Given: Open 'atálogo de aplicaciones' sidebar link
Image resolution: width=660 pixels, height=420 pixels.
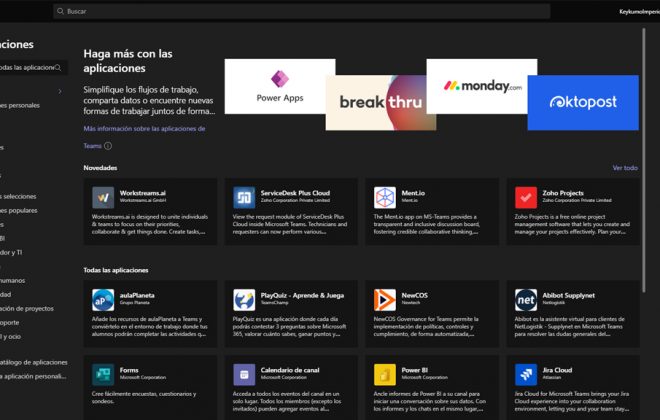Looking at the screenshot, I should click(x=34, y=362).
